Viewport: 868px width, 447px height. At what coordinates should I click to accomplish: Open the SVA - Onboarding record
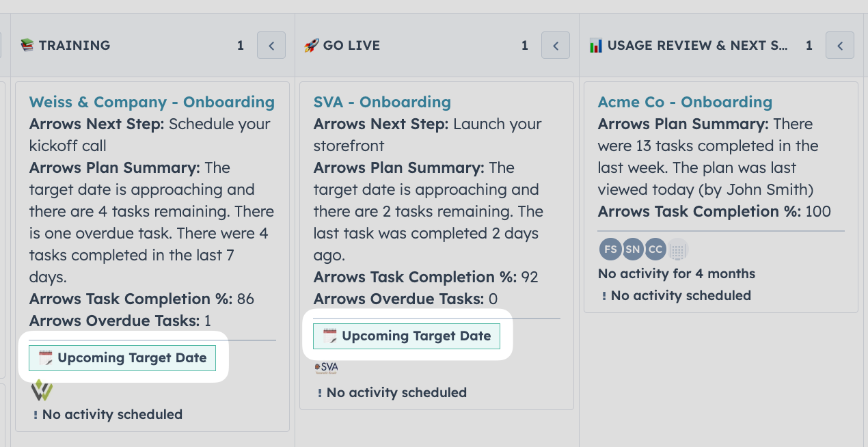382,102
